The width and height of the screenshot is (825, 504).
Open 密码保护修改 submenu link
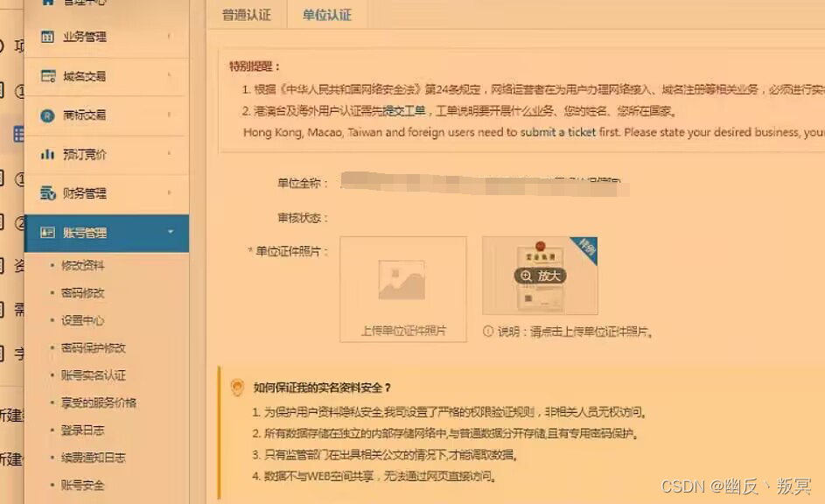tap(93, 347)
